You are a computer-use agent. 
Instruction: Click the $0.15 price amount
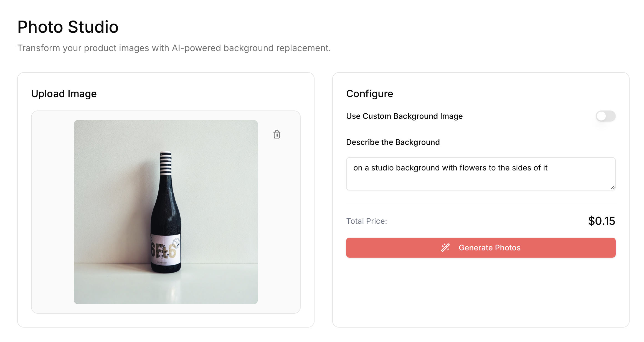[x=601, y=221]
